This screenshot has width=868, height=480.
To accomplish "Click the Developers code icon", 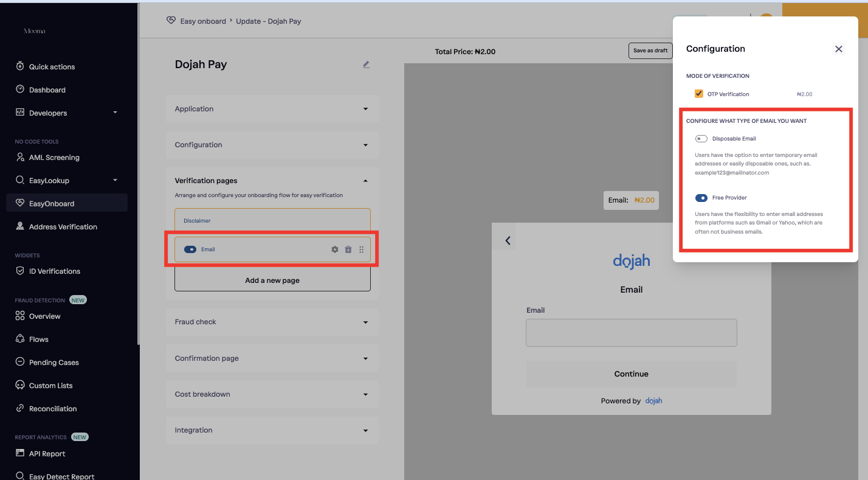I will coord(20,113).
